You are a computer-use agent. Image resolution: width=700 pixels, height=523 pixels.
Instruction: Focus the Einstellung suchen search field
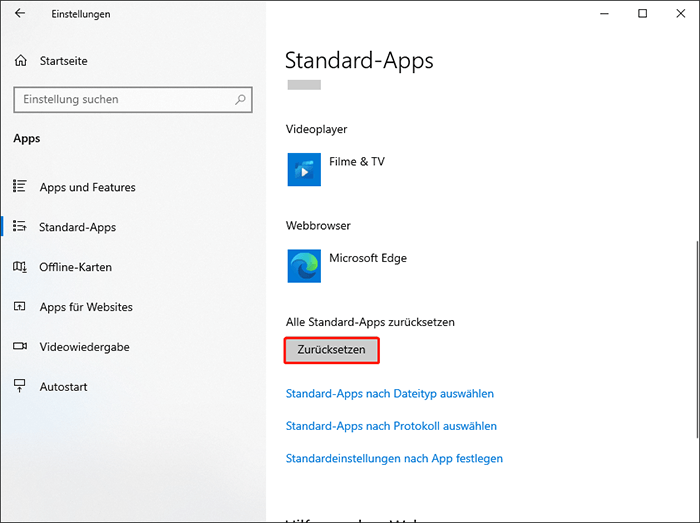(133, 100)
